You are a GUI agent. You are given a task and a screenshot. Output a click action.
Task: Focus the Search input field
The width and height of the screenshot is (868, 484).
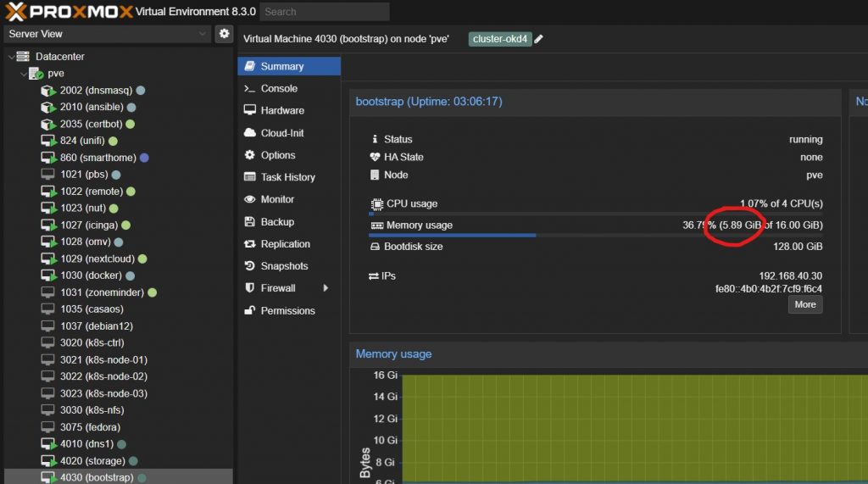point(325,12)
